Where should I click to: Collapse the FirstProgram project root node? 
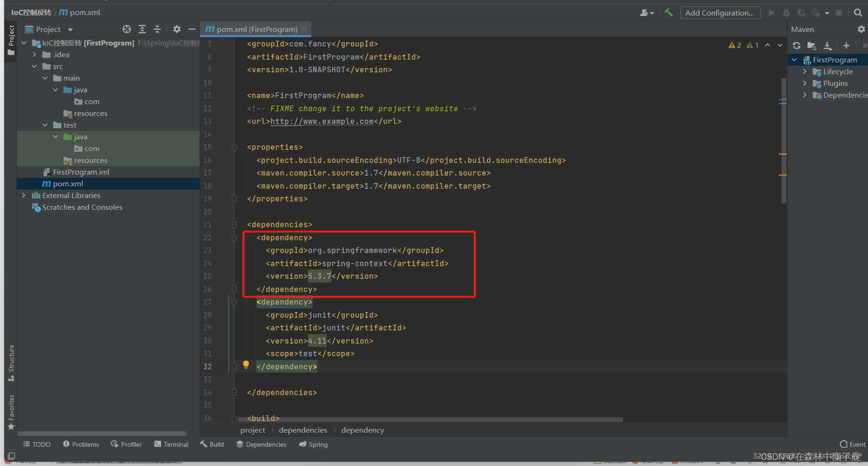tap(24, 43)
